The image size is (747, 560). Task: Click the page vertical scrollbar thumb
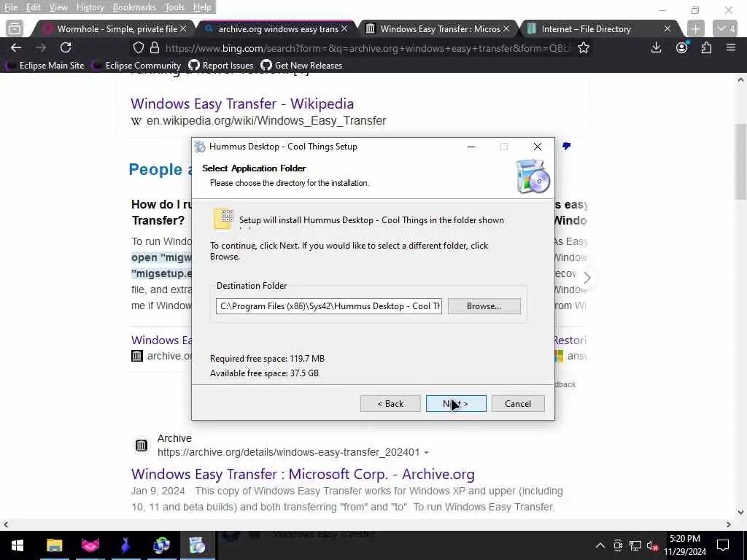pyautogui.click(x=740, y=162)
